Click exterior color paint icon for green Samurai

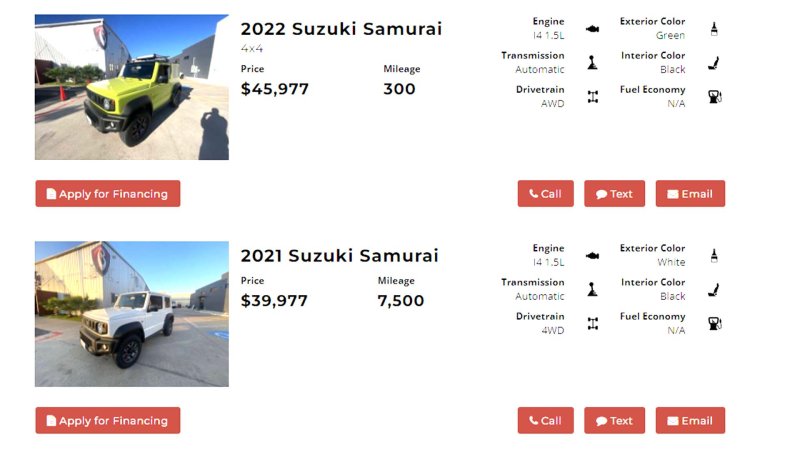click(x=714, y=29)
